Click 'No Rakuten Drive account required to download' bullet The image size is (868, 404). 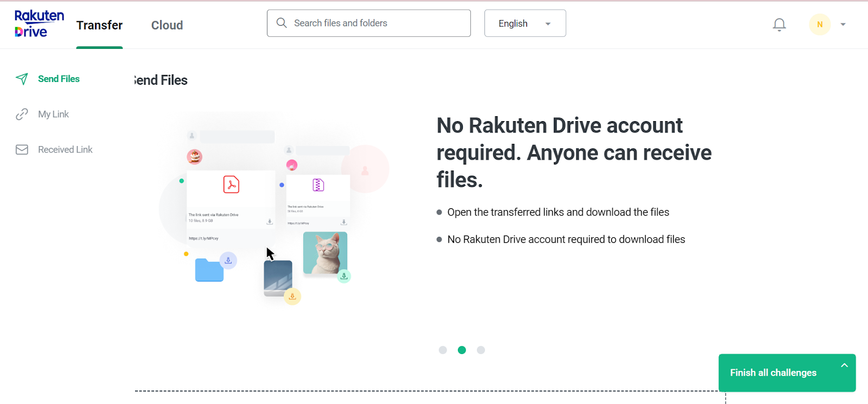[566, 239]
